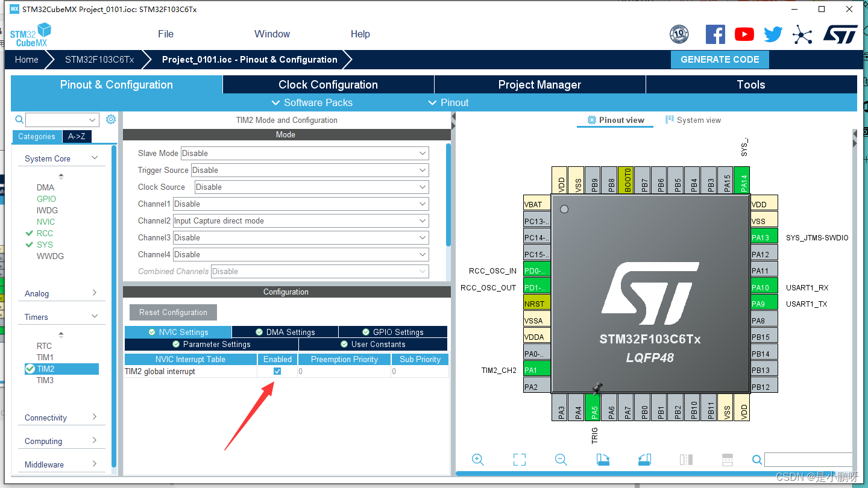
Task: Toggle the split vertical view icon
Action: [x=686, y=460]
